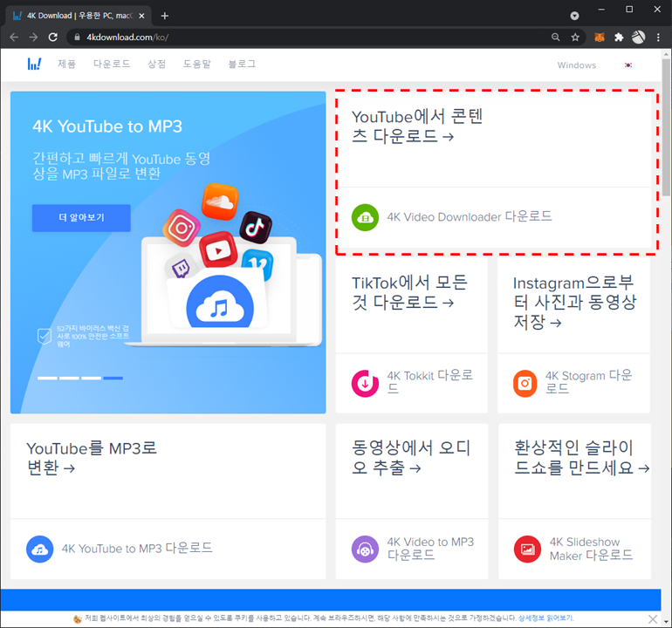672x628 pixels.
Task: Open the 도움말 menu
Action: click(x=197, y=64)
